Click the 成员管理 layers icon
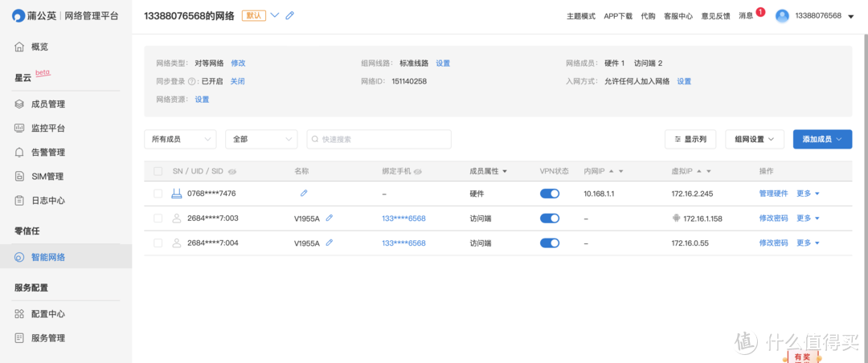 tap(19, 104)
